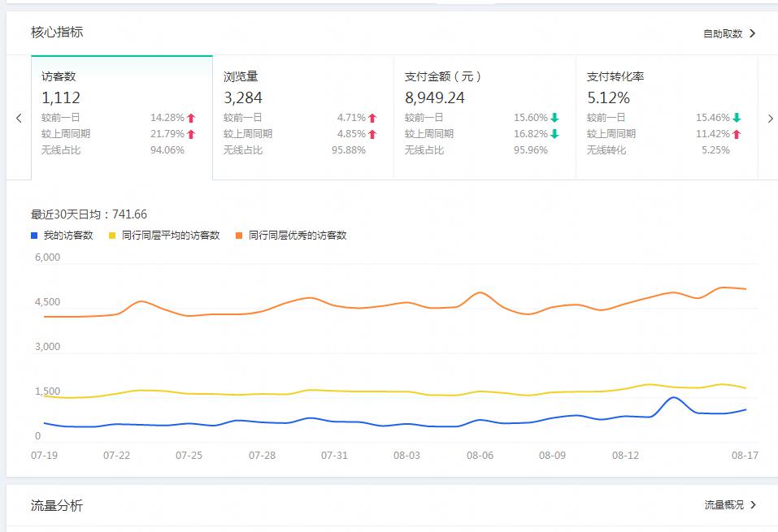This screenshot has width=778, height=532.
Task: Open the 自助取数 link
Action: [723, 33]
